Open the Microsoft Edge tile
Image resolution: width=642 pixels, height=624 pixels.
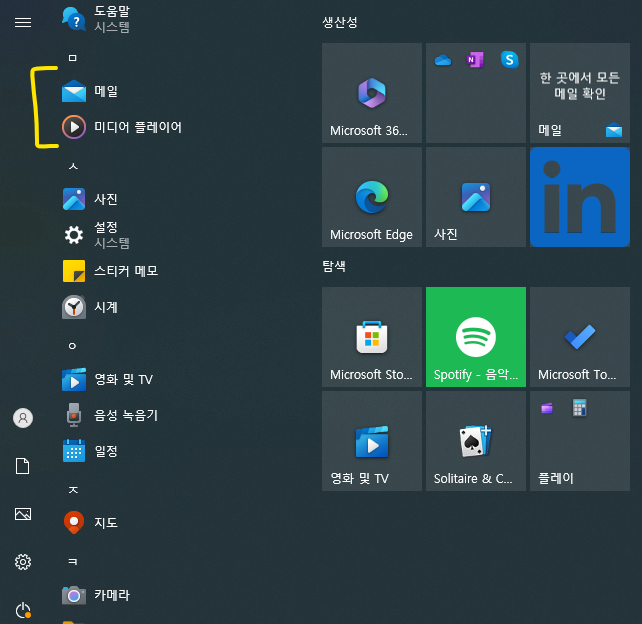tap(372, 197)
